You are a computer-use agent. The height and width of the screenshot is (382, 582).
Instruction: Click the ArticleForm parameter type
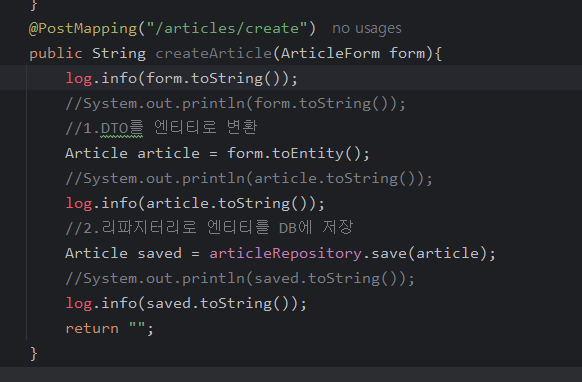tap(330, 53)
